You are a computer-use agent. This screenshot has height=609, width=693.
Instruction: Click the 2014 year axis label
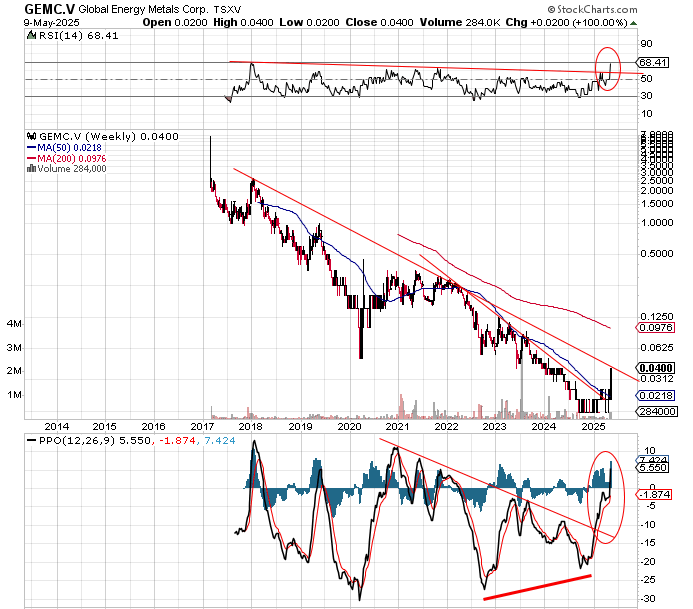[x=57, y=426]
